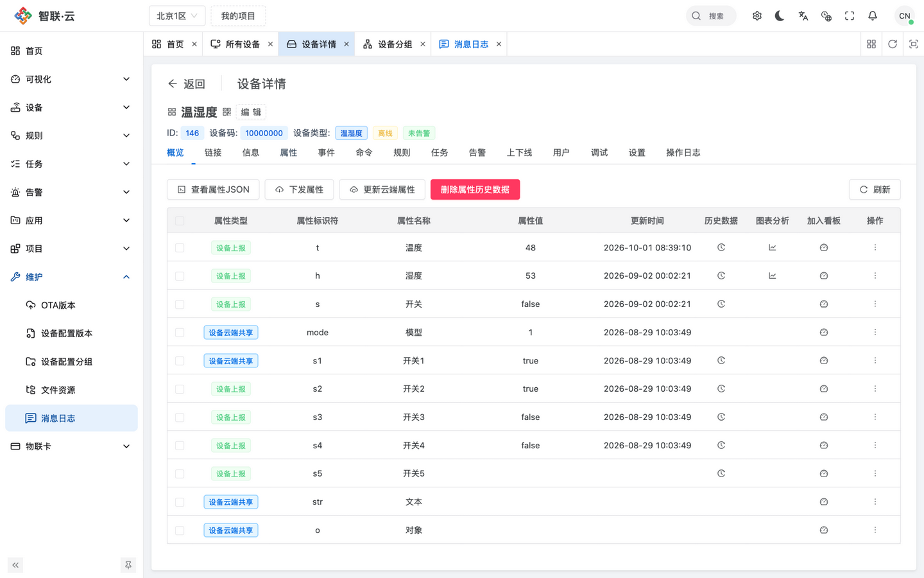The height and width of the screenshot is (578, 924).
Task: Expand the 设备 sidebar menu
Action: 71,107
